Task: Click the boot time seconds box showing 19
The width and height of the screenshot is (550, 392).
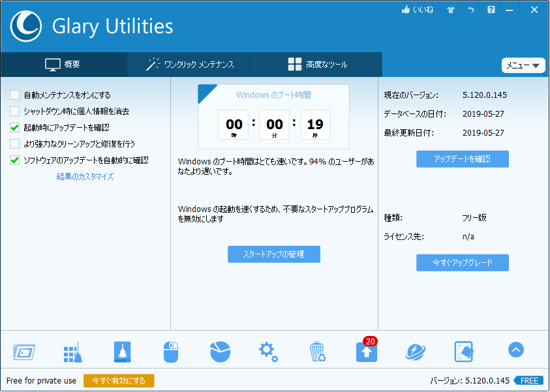Action: [315, 125]
